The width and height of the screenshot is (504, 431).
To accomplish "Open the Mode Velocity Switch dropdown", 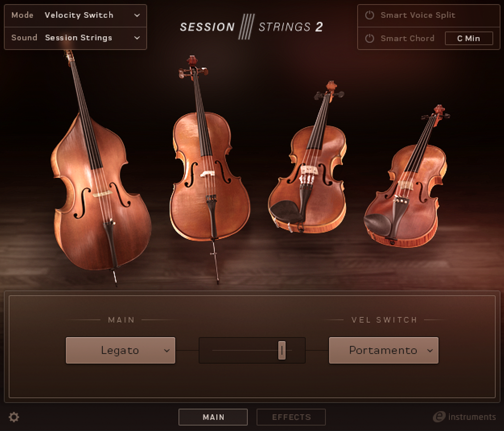I will [76, 15].
